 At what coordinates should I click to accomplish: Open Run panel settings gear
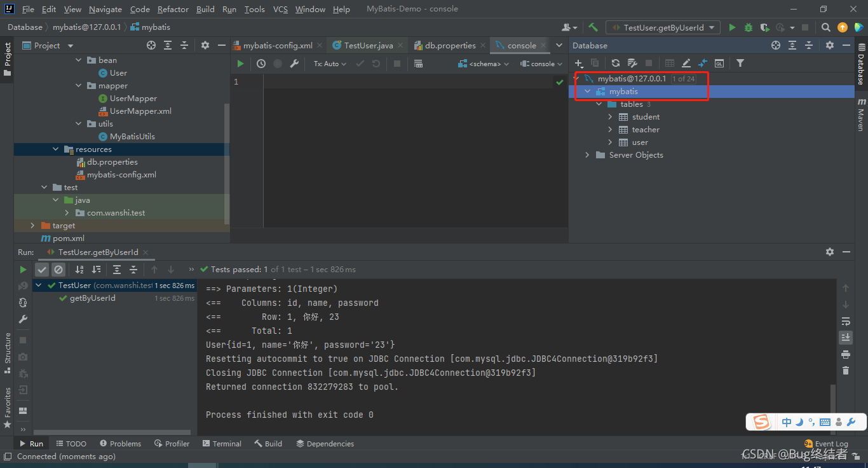tap(829, 252)
